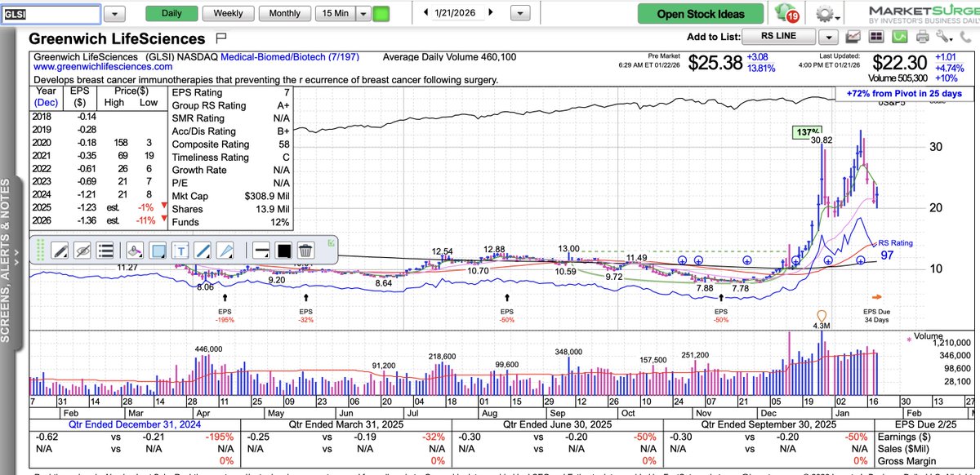The image size is (980, 475).
Task: Click EPS Due 34 Days label
Action: point(878,315)
